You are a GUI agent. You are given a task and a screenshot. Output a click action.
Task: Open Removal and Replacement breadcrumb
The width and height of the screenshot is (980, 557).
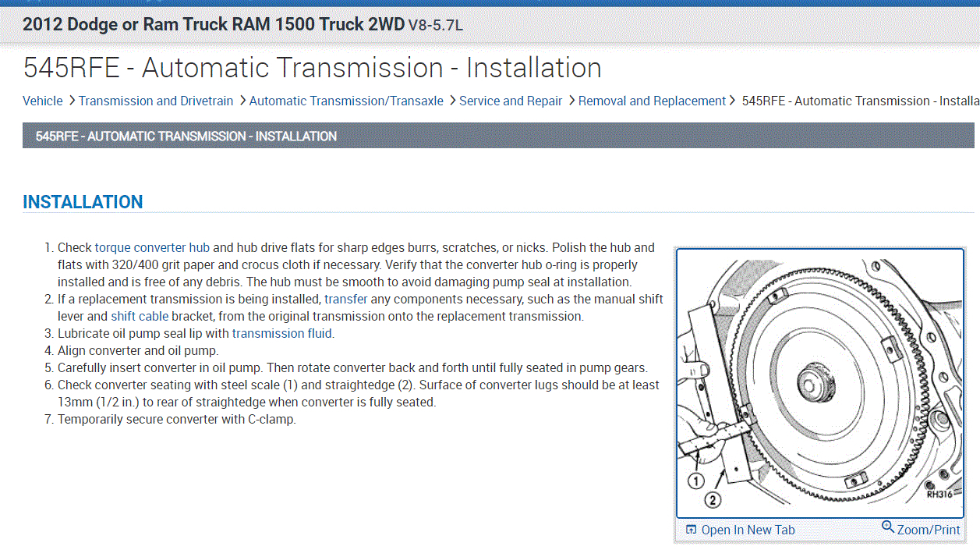click(x=652, y=101)
